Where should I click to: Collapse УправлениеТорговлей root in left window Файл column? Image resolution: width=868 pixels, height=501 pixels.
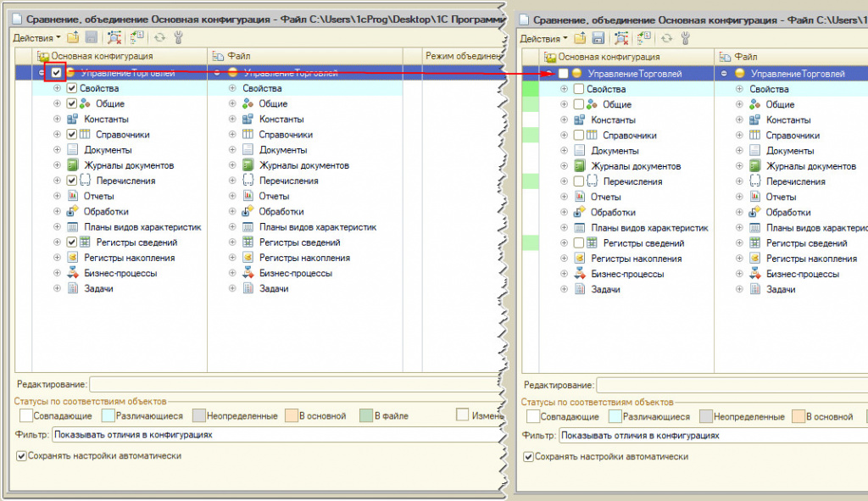(217, 73)
